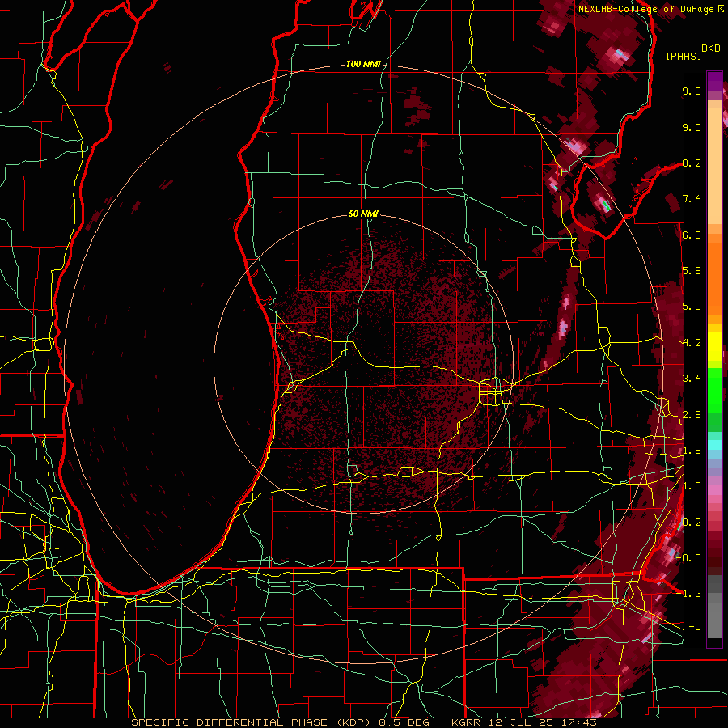Click the purple top band of the color scale
728x728 pixels.
[x=714, y=81]
